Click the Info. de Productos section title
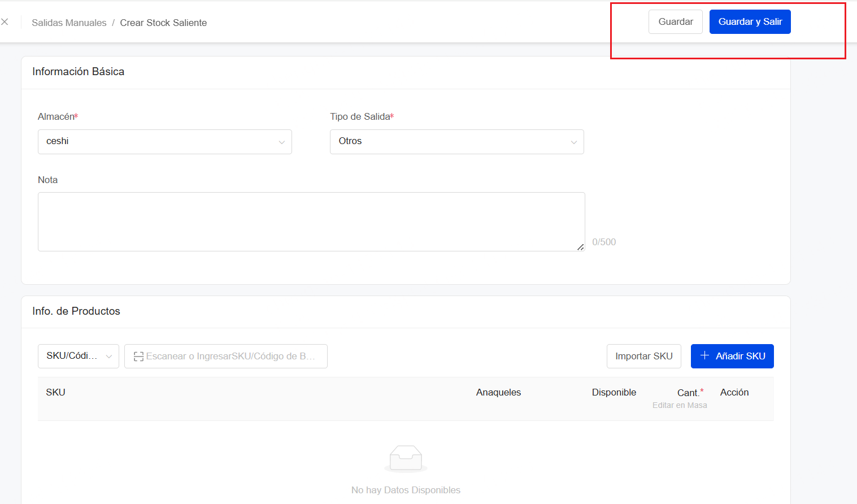The height and width of the screenshot is (504, 857). coord(76,311)
